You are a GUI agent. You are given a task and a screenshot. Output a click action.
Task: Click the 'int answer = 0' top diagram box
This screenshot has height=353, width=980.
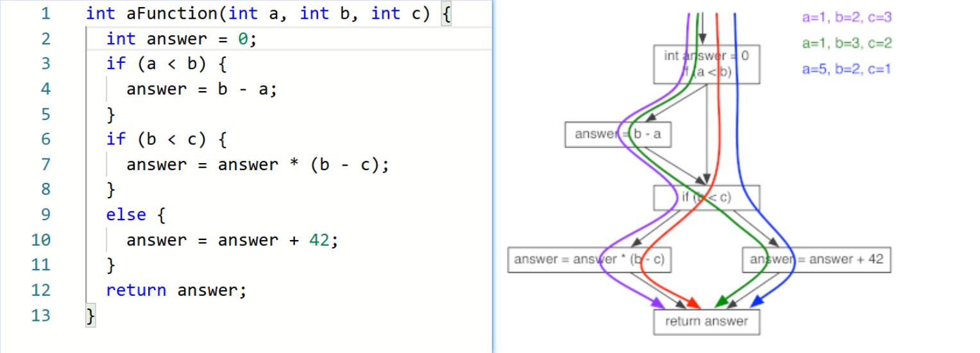[x=706, y=64]
